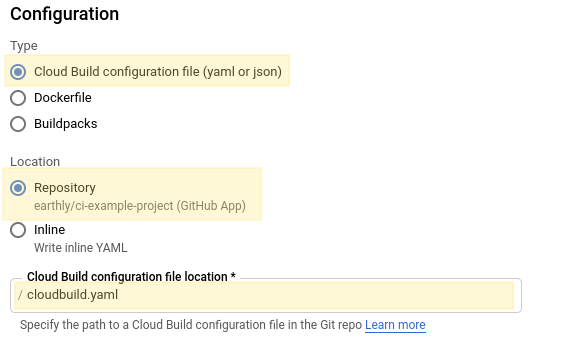Screen dimensions: 584x363
Task: Pick Repository as the location
Action: coord(18,188)
